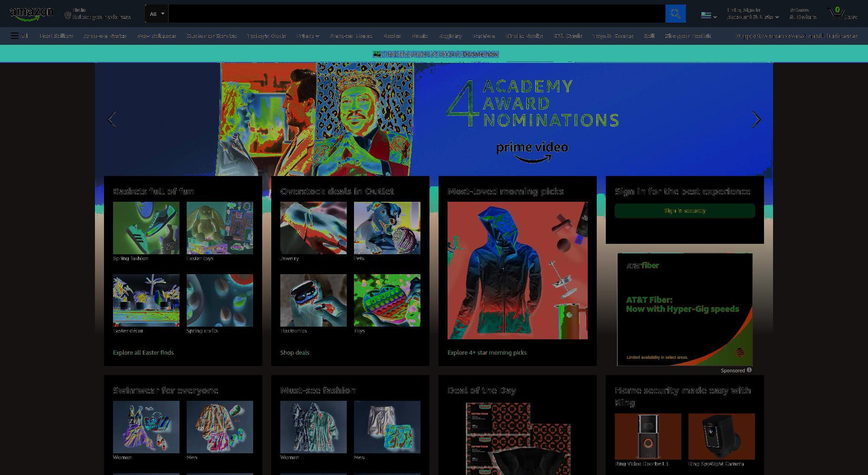Open Sell in nav bar

click(x=649, y=36)
